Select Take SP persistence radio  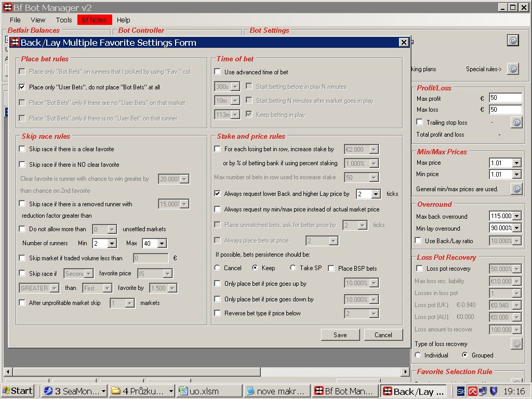coord(293,268)
